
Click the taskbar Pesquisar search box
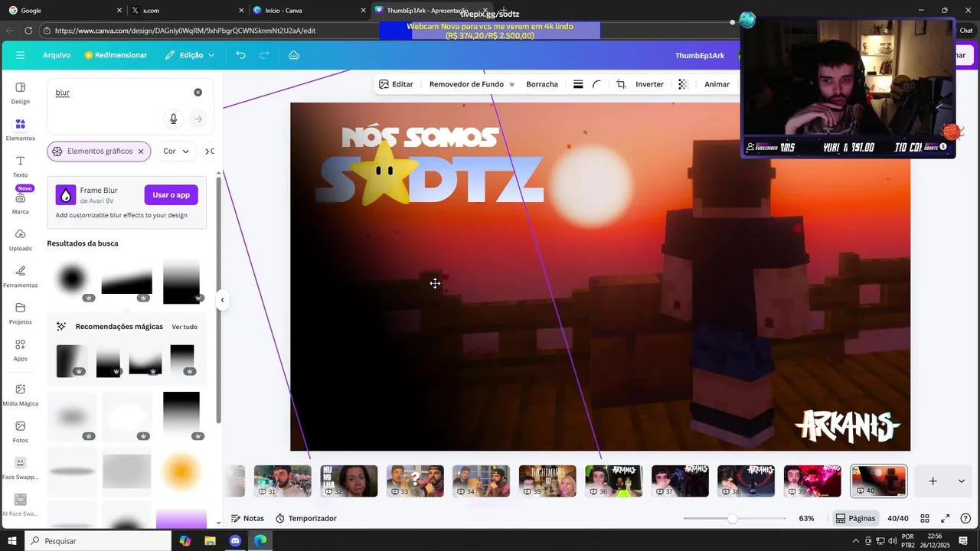98,540
